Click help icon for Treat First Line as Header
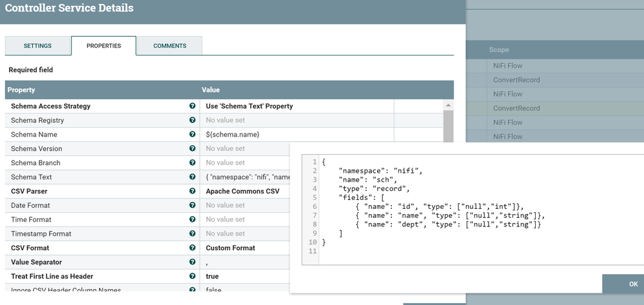 192,277
